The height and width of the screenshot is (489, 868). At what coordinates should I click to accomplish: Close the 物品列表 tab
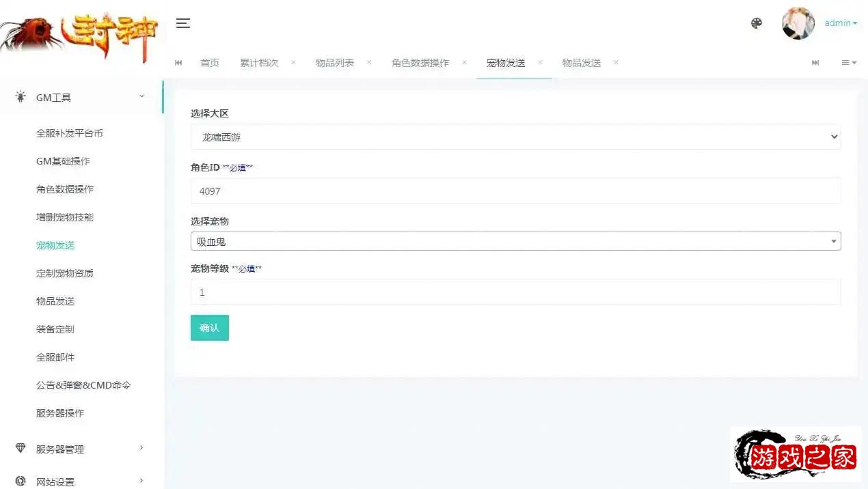click(369, 62)
